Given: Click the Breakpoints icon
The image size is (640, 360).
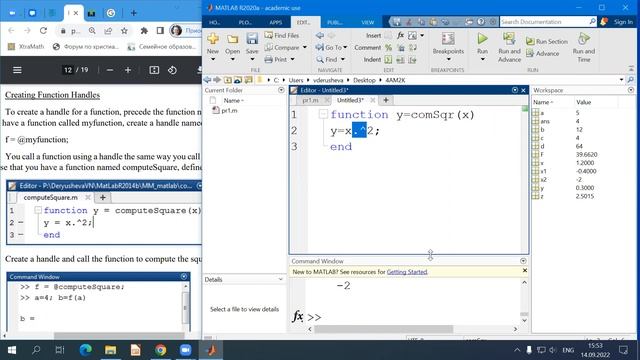Looking at the screenshot, I should point(448,39).
